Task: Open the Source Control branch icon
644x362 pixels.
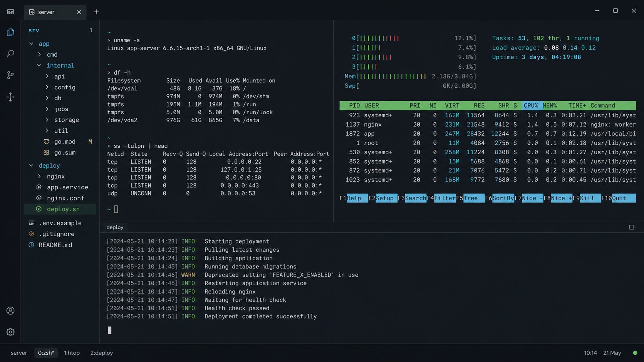Action: (10, 75)
